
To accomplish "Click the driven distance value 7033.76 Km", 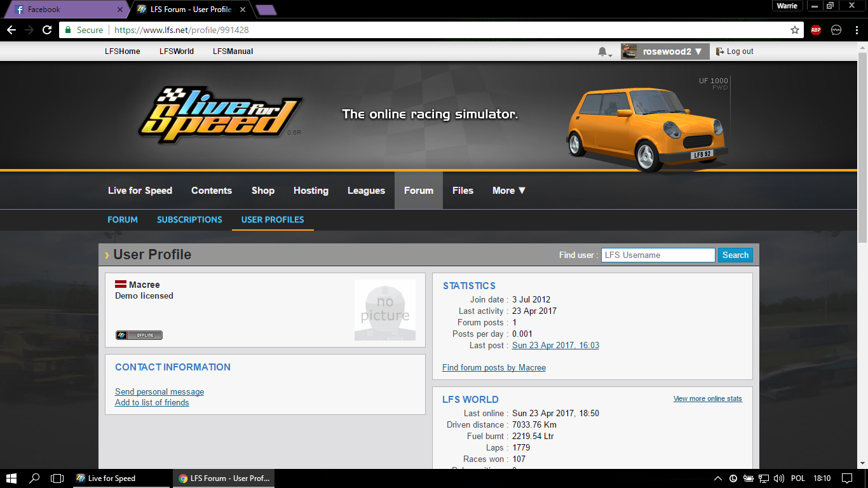I will click(534, 424).
